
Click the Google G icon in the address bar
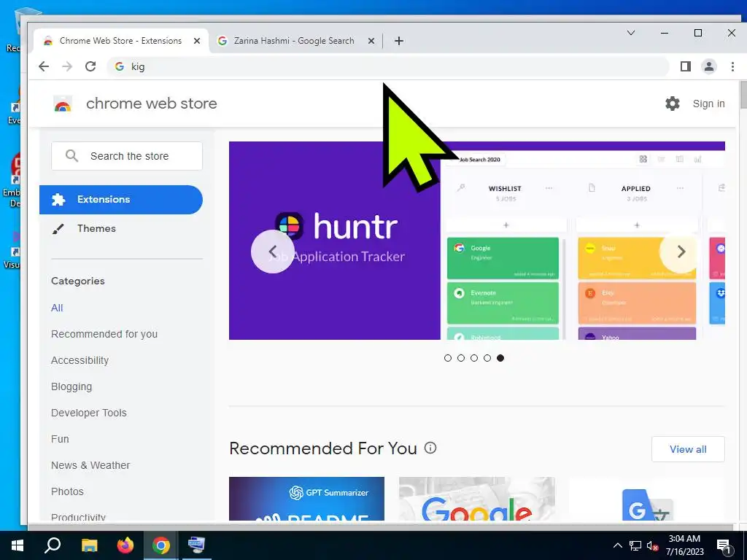click(x=120, y=66)
